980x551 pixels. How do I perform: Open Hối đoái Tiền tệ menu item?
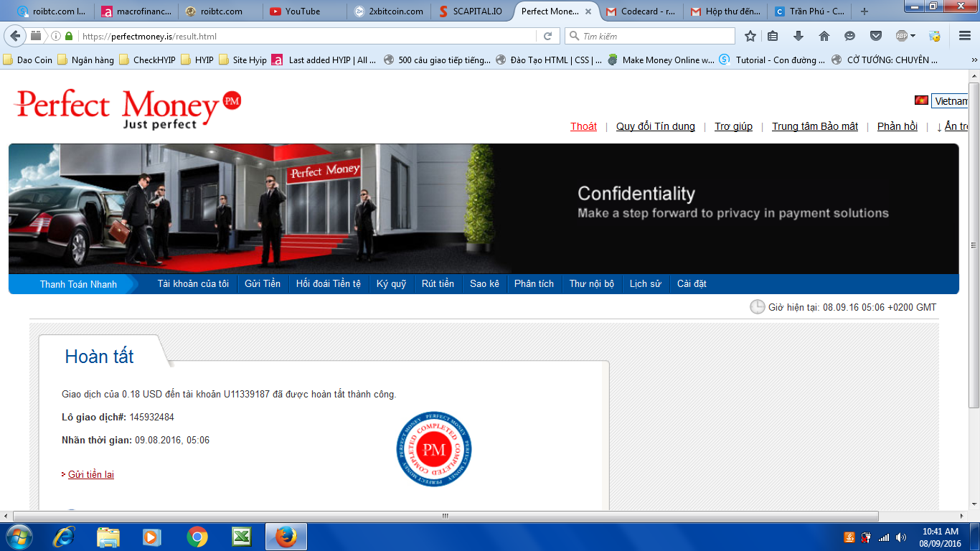[x=329, y=284]
